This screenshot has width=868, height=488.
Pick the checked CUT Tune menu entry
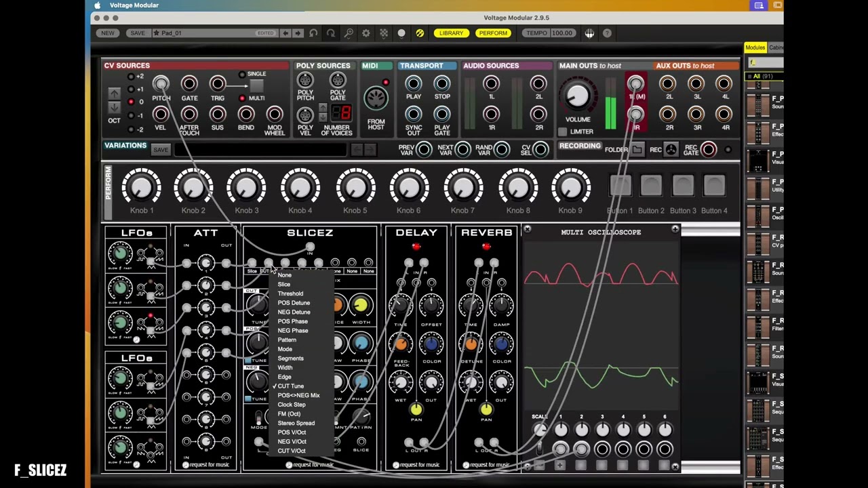coord(291,386)
